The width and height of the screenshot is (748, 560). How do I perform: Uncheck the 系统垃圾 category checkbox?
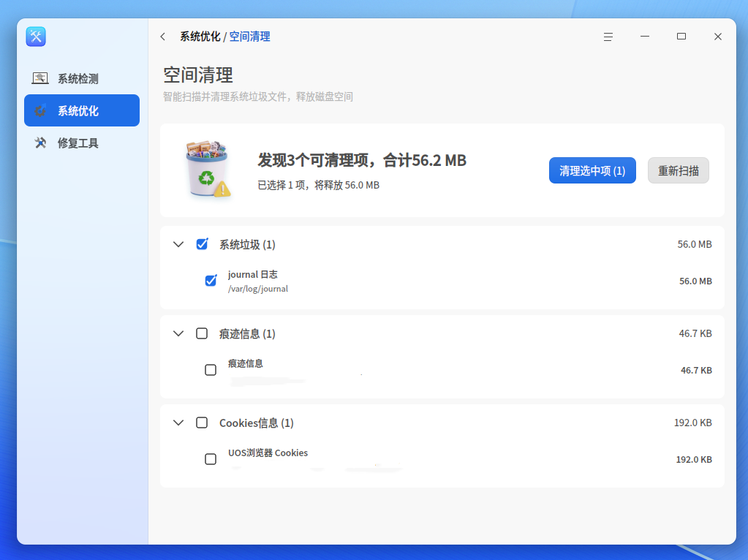point(202,244)
